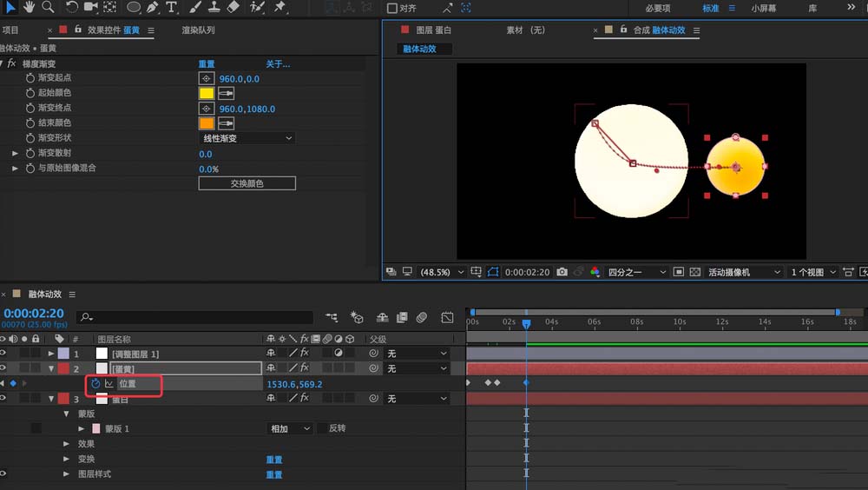Switch to the 渲染队列 tab
The height and width of the screenshot is (490, 868).
(x=198, y=30)
